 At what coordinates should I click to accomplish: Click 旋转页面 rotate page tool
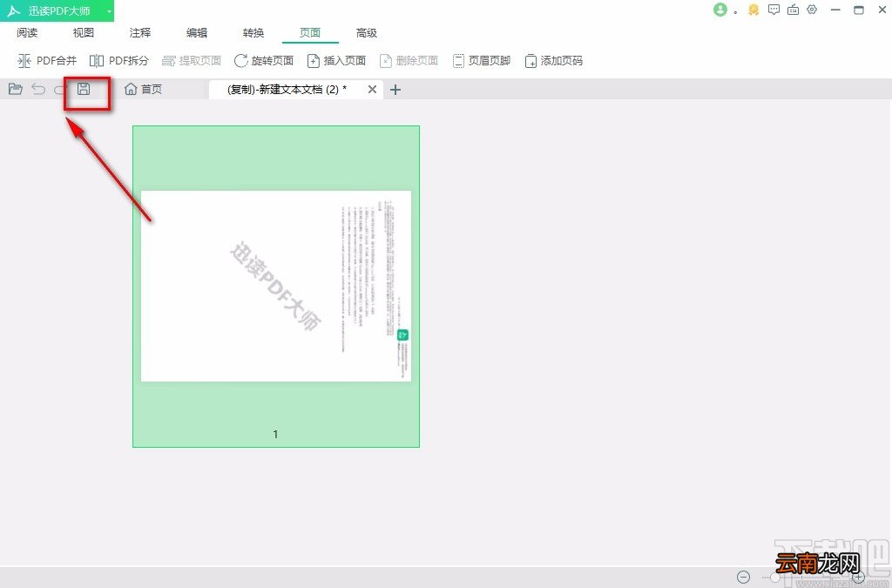pos(264,60)
